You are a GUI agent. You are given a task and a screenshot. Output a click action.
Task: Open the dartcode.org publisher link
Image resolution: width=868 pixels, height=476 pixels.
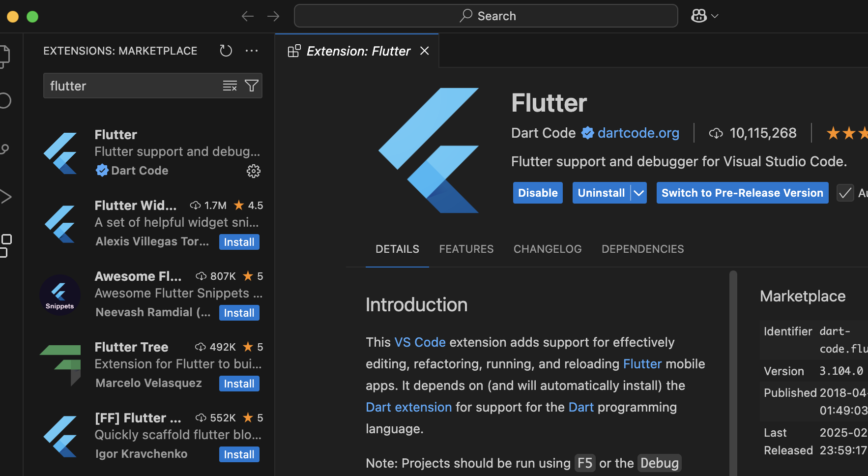point(638,133)
